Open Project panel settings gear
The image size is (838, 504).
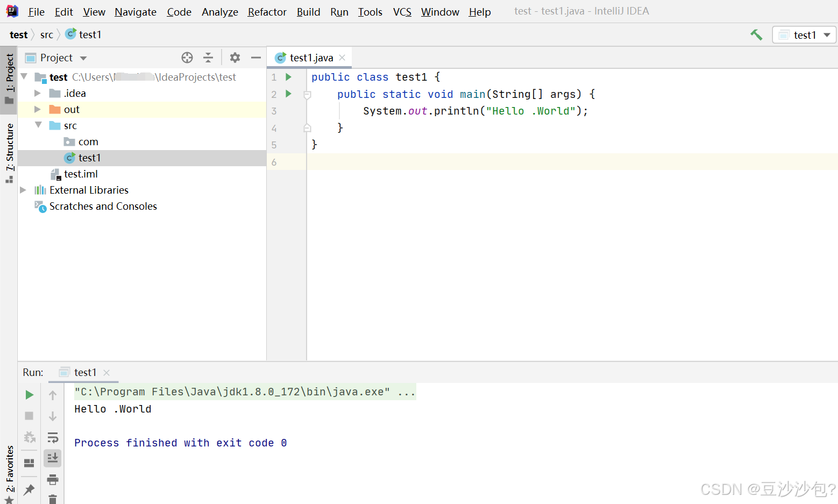click(x=235, y=58)
